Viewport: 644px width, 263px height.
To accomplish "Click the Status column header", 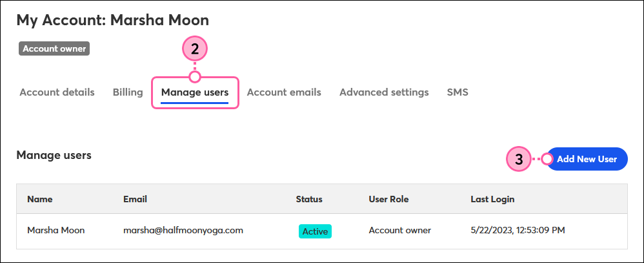I will (x=309, y=199).
